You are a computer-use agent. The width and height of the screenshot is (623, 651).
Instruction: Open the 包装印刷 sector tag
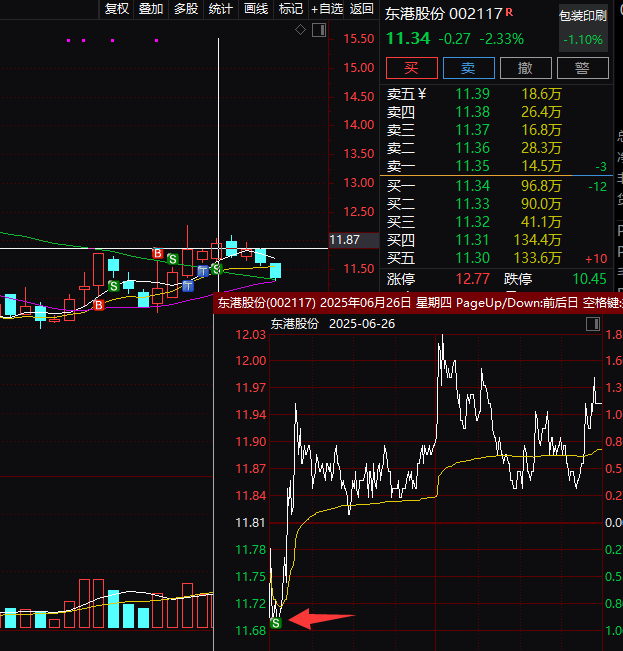pos(583,16)
